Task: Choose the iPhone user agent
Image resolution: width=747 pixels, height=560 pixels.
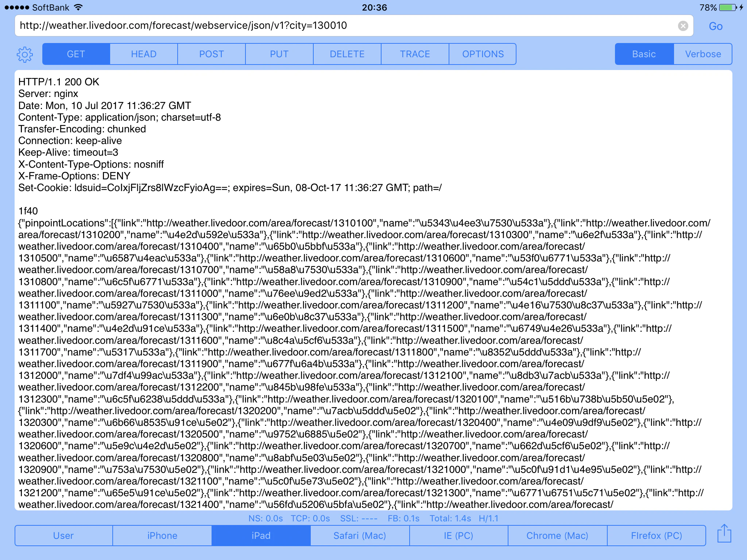Action: (162, 536)
